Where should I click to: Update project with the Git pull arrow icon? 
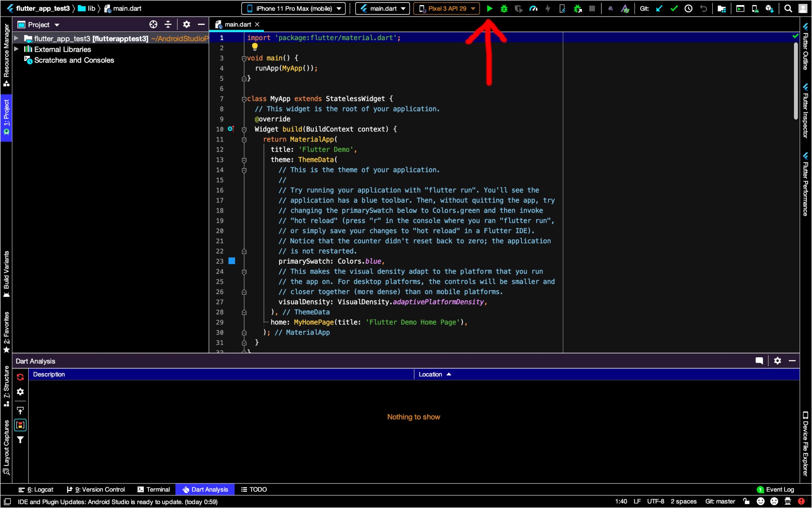point(659,8)
